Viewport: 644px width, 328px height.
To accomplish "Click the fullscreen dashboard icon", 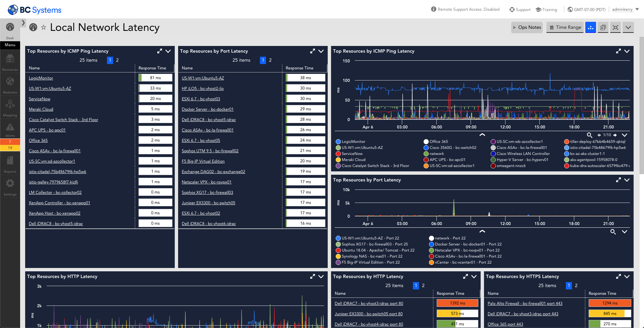I will click(615, 28).
